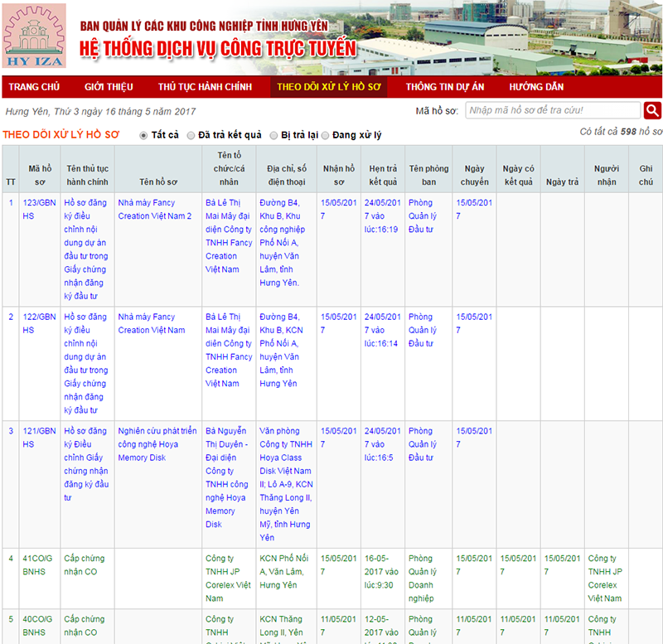
Task: Click 'Nghiên cứu phát triển công nghệ Hoya Memory Disk'
Action: click(x=157, y=444)
